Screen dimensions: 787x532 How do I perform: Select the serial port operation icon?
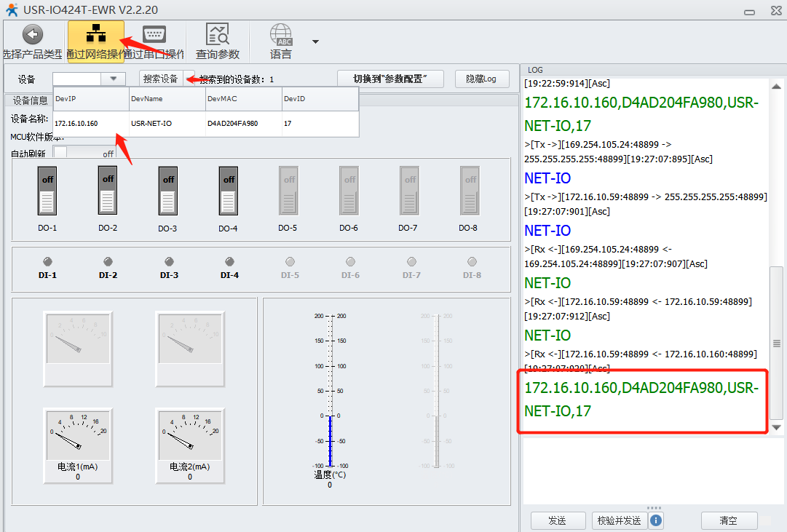coord(154,35)
